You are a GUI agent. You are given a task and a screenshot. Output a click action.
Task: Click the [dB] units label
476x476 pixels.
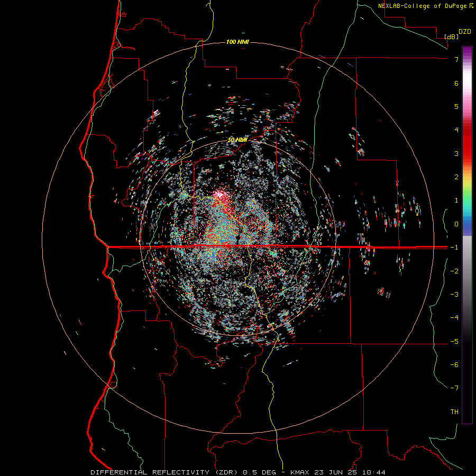(452, 36)
